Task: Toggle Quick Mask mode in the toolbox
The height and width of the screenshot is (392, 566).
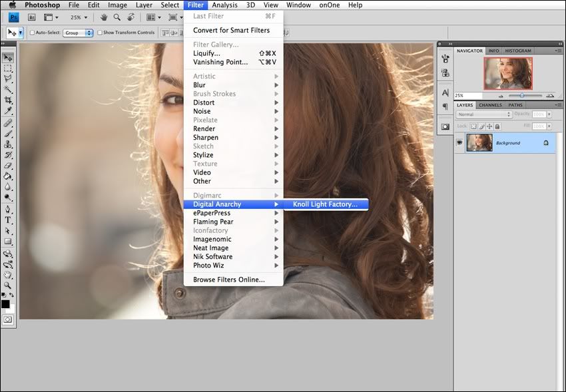Action: coord(7,319)
